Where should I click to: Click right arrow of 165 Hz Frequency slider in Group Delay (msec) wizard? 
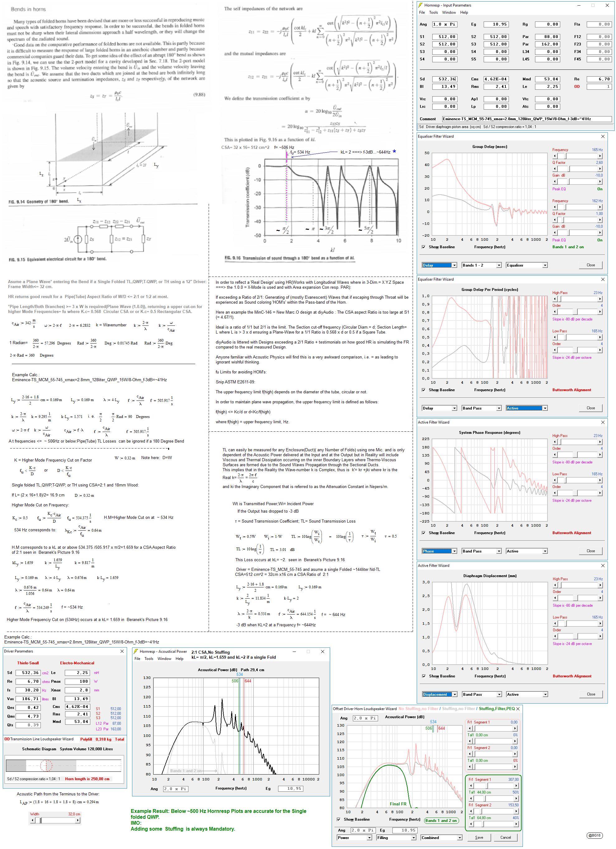tap(600, 156)
